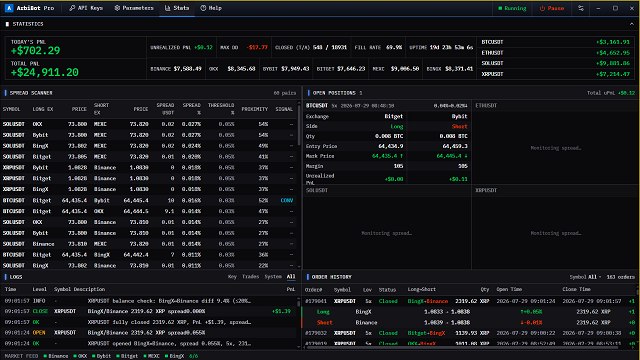Select the BTCUSDT row in PnL summary
The image size is (640, 360).
pos(556,42)
